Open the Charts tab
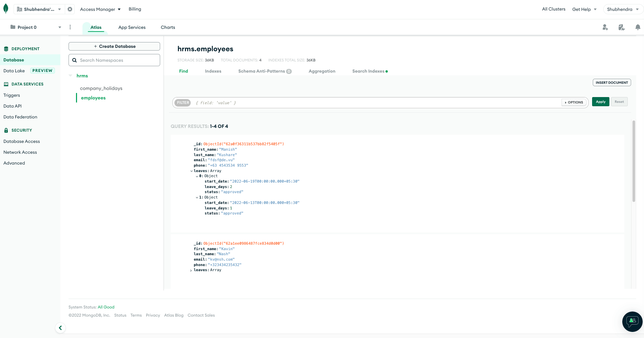This screenshot has height=338, width=644. tap(168, 27)
